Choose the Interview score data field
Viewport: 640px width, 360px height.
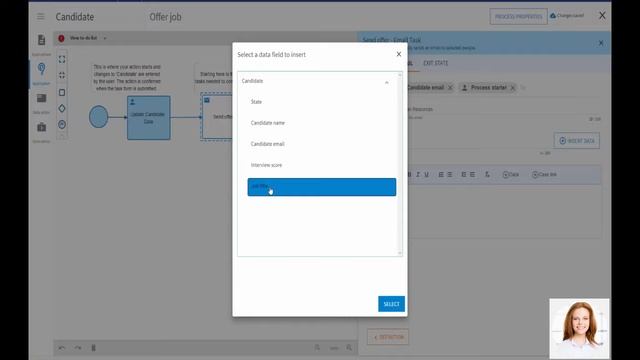coord(322,165)
